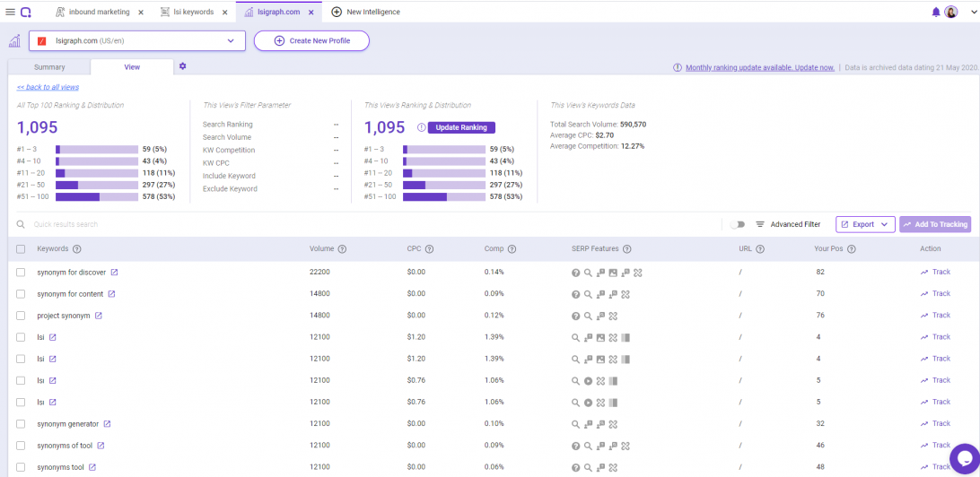The image size is (980, 477).
Task: Switch to the Summary tab
Action: tap(49, 67)
